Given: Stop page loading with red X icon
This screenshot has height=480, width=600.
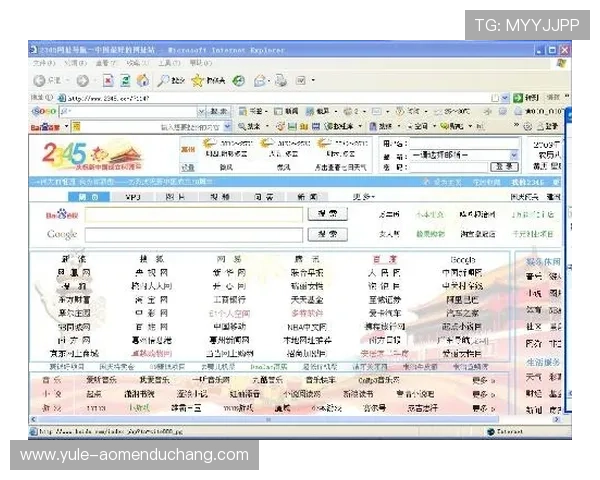Looking at the screenshot, I should point(108,80).
